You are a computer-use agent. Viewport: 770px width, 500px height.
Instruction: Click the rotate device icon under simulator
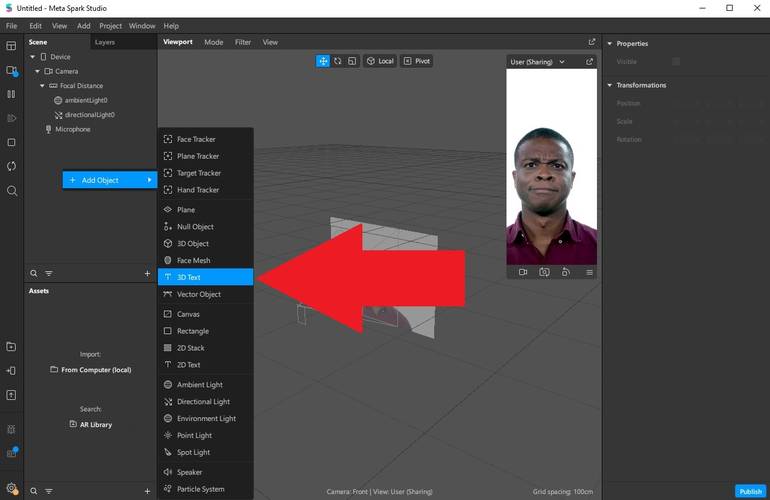click(x=566, y=272)
